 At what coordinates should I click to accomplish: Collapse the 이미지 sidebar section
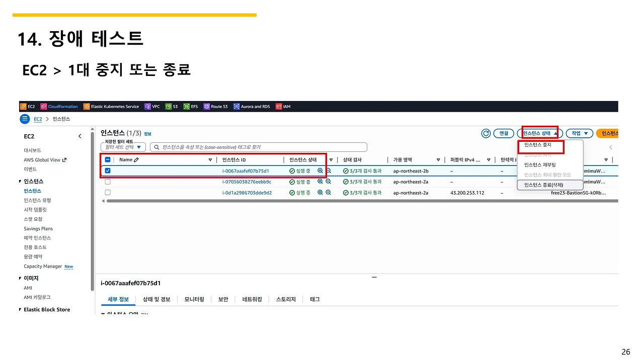click(x=20, y=278)
